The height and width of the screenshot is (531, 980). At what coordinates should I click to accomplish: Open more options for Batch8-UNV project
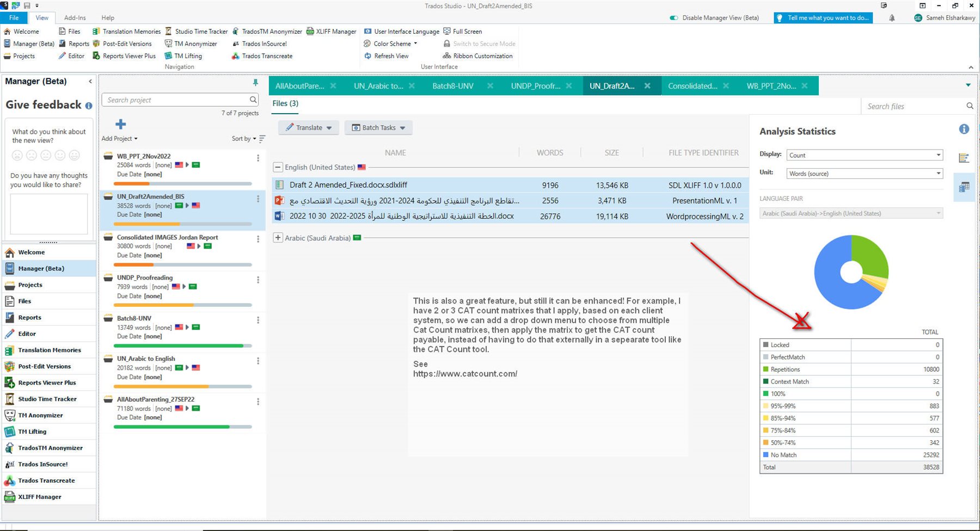tap(258, 320)
